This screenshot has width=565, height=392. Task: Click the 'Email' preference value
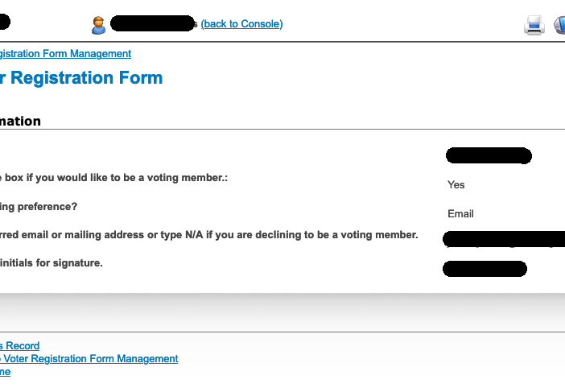click(460, 213)
